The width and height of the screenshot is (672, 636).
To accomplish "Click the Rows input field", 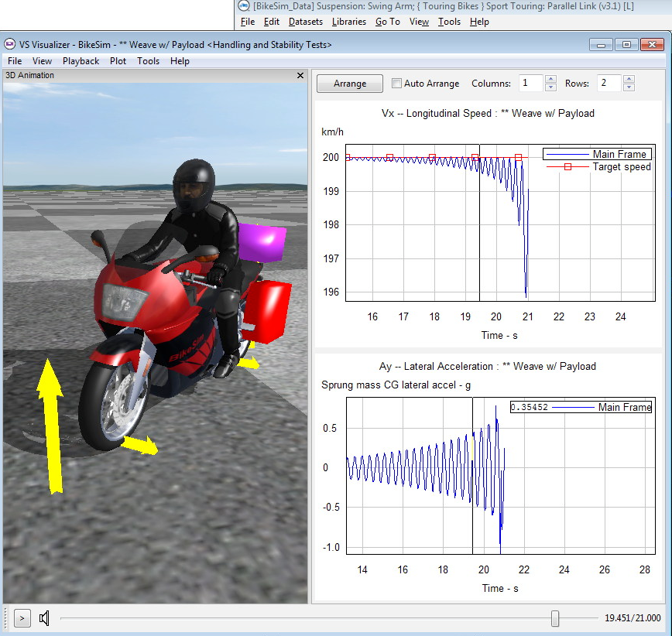I will click(609, 83).
